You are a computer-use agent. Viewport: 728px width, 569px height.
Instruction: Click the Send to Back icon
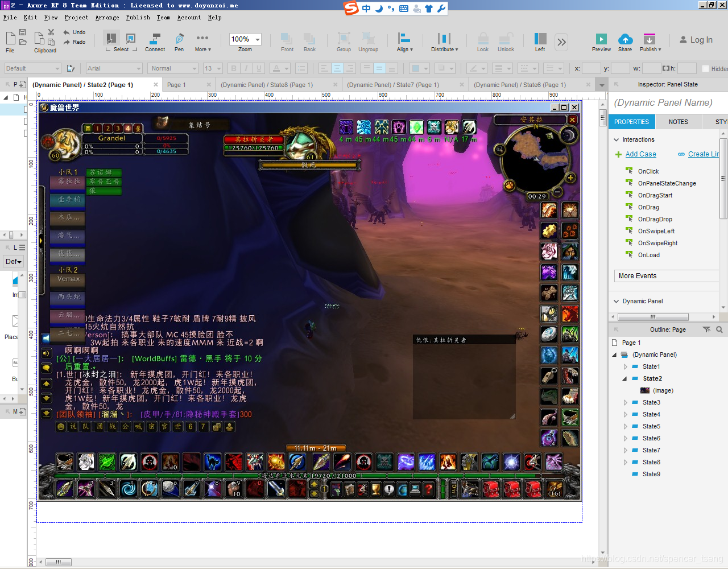click(309, 39)
